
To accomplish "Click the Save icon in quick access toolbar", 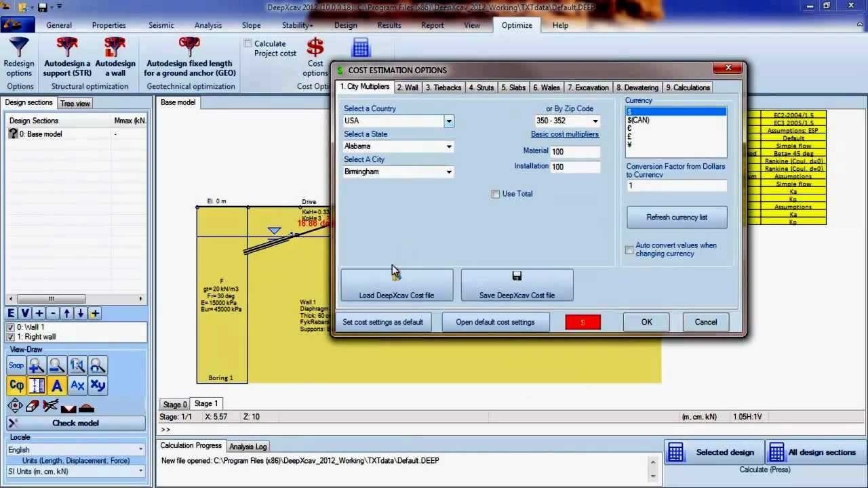I will tap(43, 7).
